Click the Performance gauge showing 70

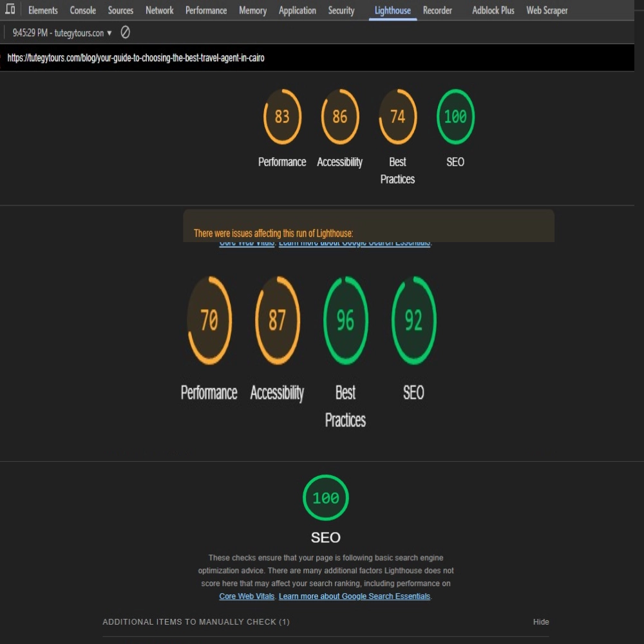209,320
